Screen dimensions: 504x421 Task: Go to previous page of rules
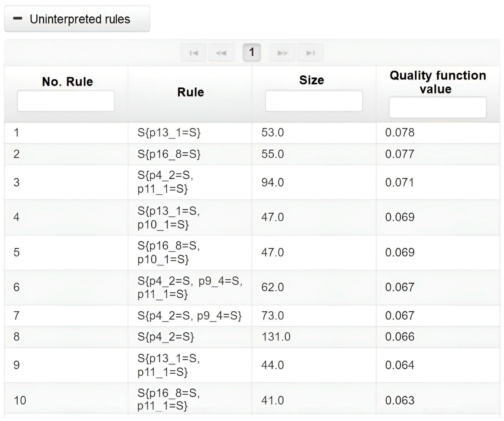221,53
